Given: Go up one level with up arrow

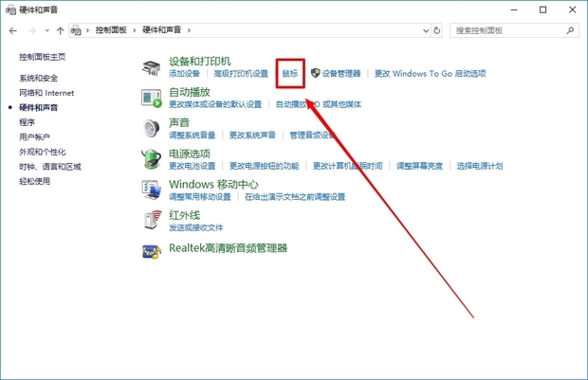Looking at the screenshot, I should click(x=60, y=30).
